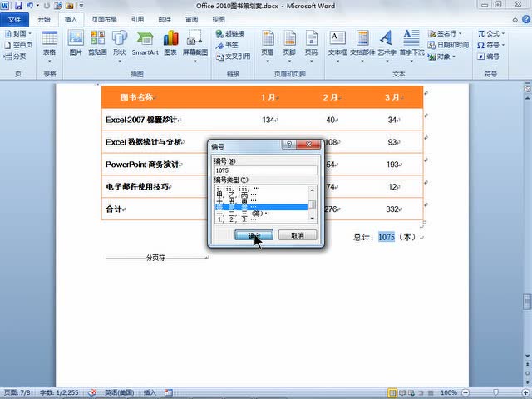532x399 pixels.
Task: Insert Date and Time (日期和时间)
Action: point(448,45)
